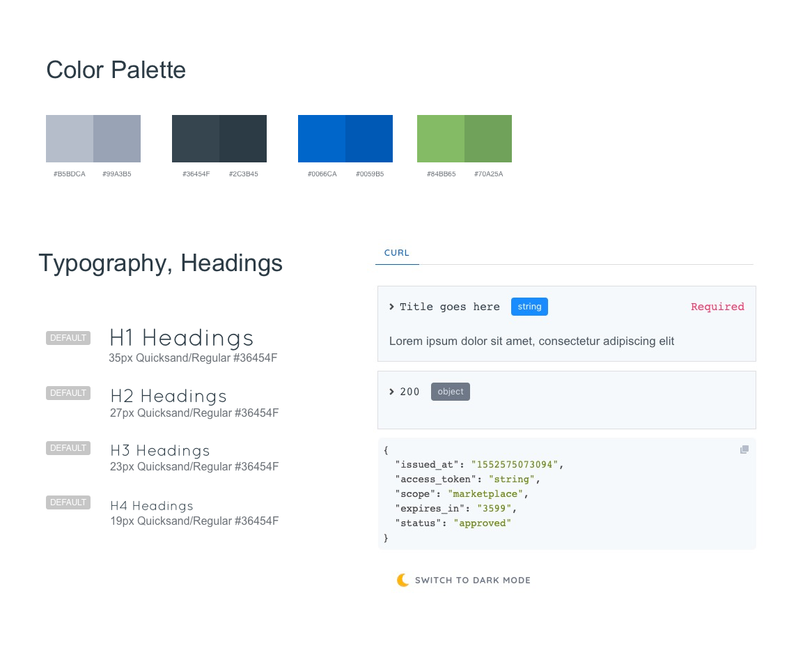Select the #2C3B45 darker slate swatch
This screenshot has width=812, height=653.
pos(243,139)
